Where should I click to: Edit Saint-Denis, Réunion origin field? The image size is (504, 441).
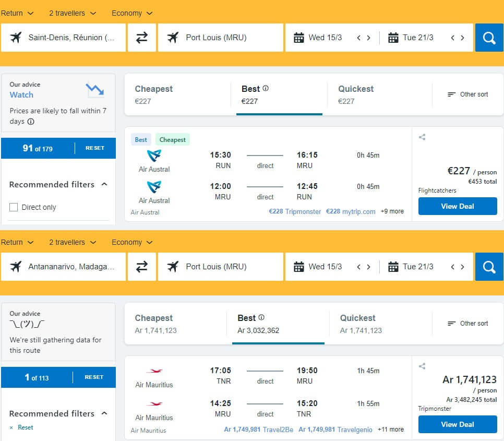pos(63,38)
